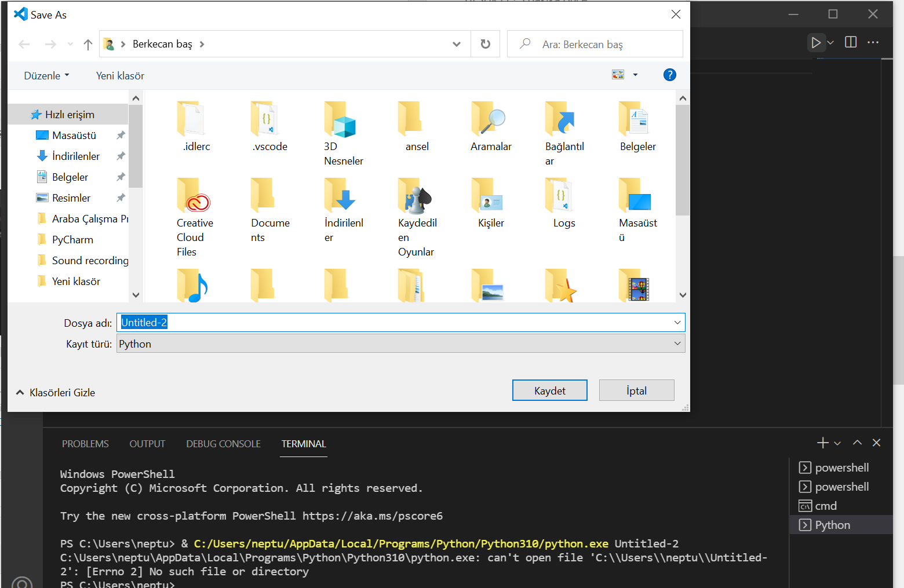Open the Kişiler folder
The width and height of the screenshot is (904, 588).
pyautogui.click(x=491, y=203)
